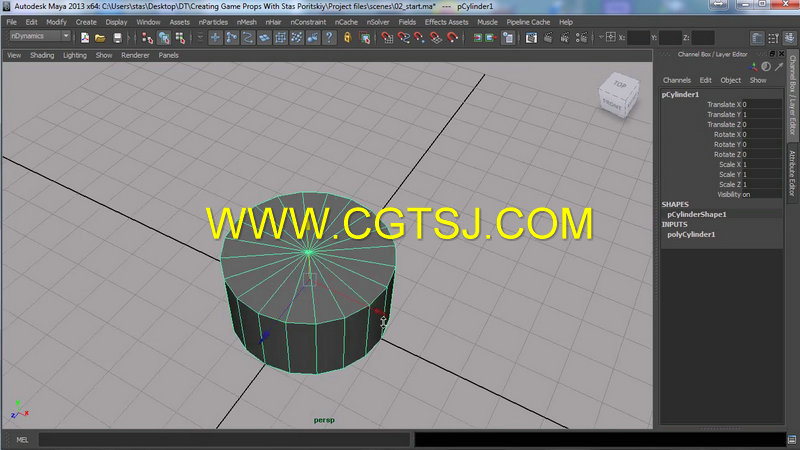800x450 pixels.
Task: Toggle curves selection mask icon
Action: click(248, 38)
